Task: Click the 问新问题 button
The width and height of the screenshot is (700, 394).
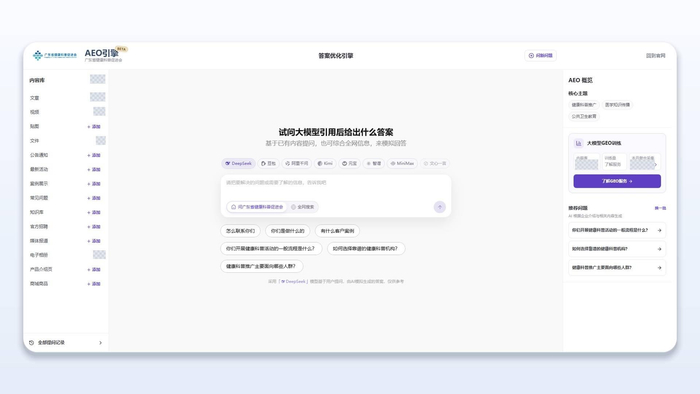Action: [540, 56]
